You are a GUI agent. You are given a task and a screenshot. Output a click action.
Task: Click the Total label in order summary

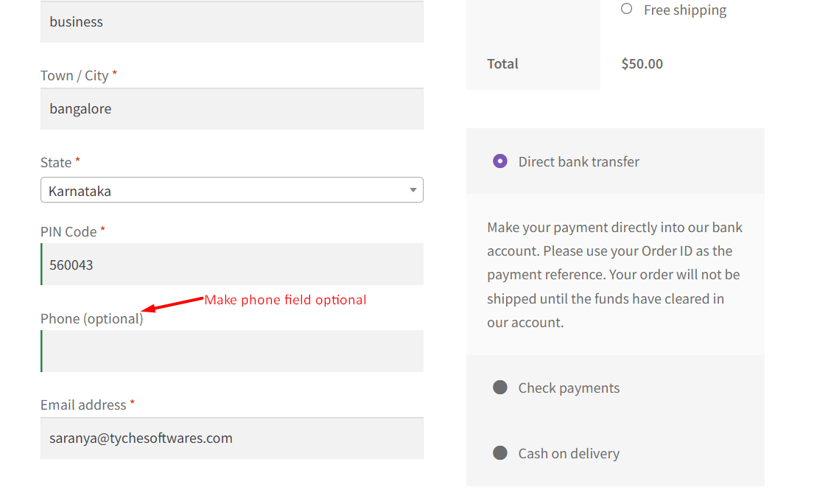tap(502, 63)
